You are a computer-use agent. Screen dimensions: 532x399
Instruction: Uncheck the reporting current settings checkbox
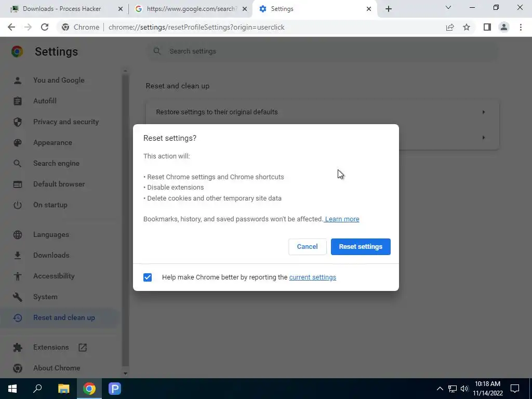(x=148, y=277)
